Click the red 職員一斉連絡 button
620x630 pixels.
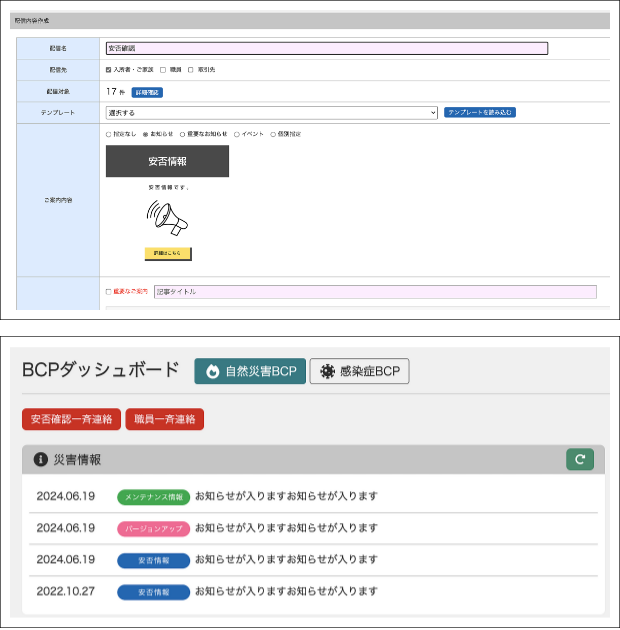coord(165,419)
